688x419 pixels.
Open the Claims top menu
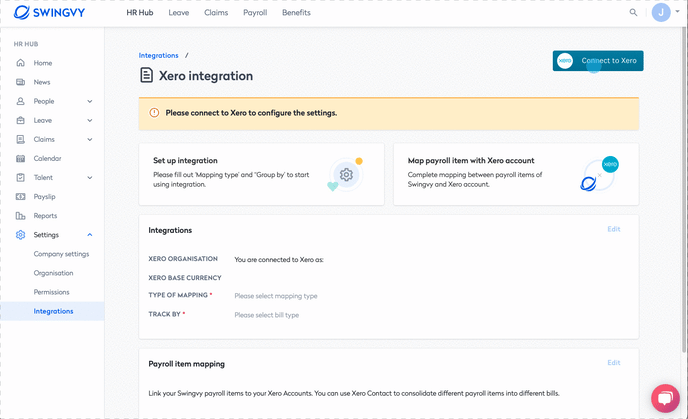pos(216,13)
